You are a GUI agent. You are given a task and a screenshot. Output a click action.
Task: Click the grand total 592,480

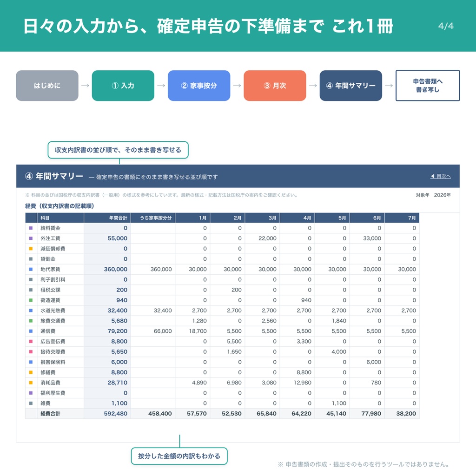click(116, 414)
